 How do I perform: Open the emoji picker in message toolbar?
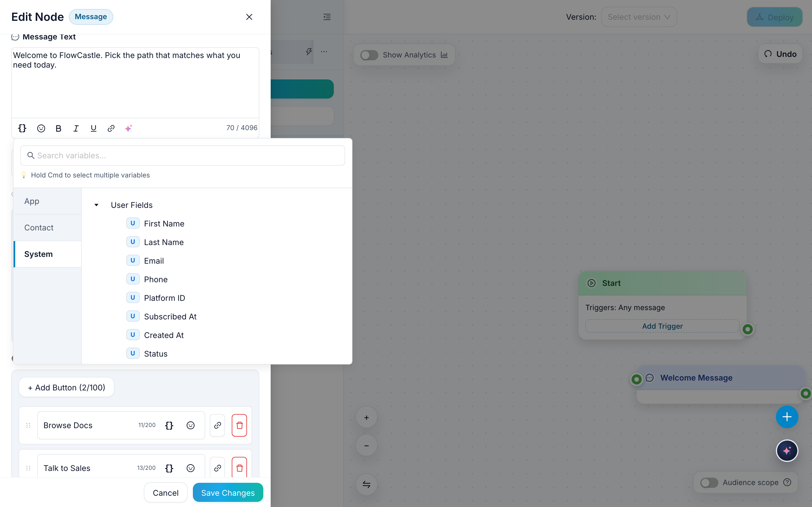pyautogui.click(x=41, y=128)
